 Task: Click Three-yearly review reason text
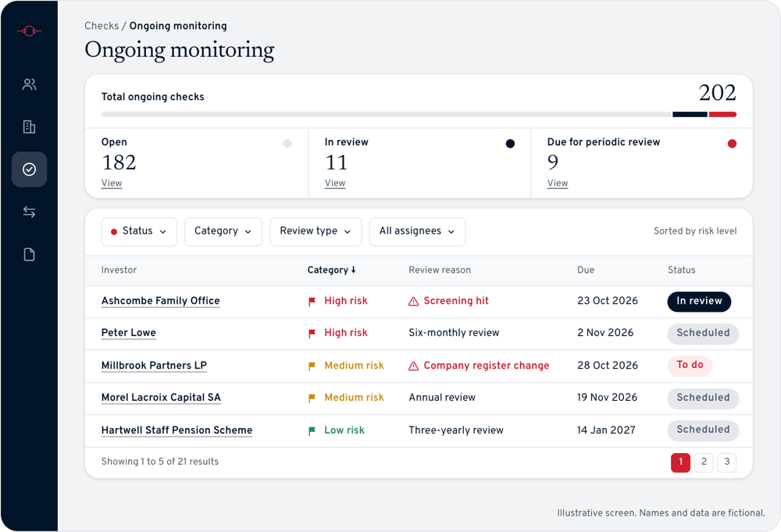click(456, 430)
